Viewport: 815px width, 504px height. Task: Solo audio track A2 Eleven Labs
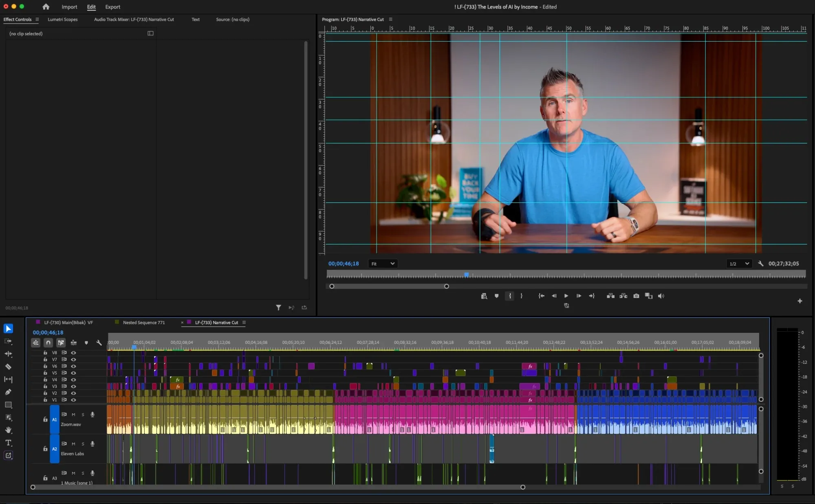83,444
